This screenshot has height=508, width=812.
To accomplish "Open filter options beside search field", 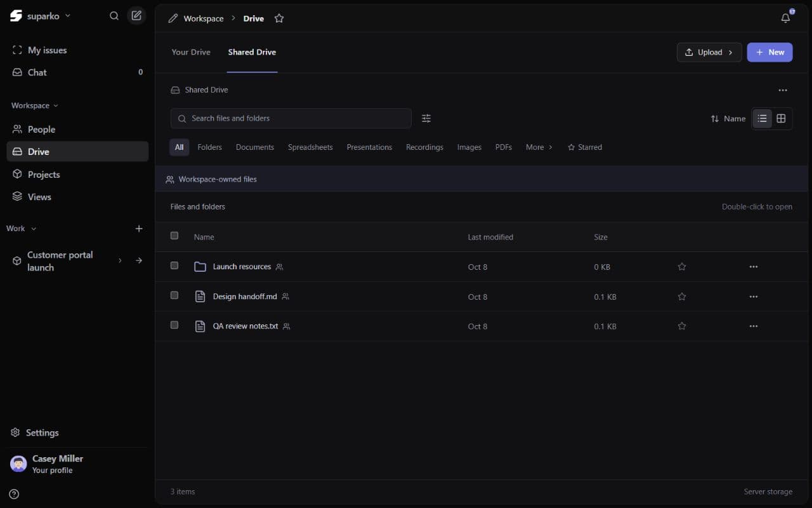I will point(426,118).
